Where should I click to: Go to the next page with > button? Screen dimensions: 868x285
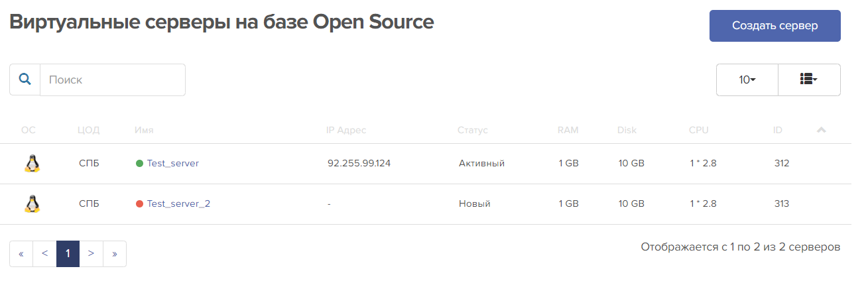tap(91, 253)
